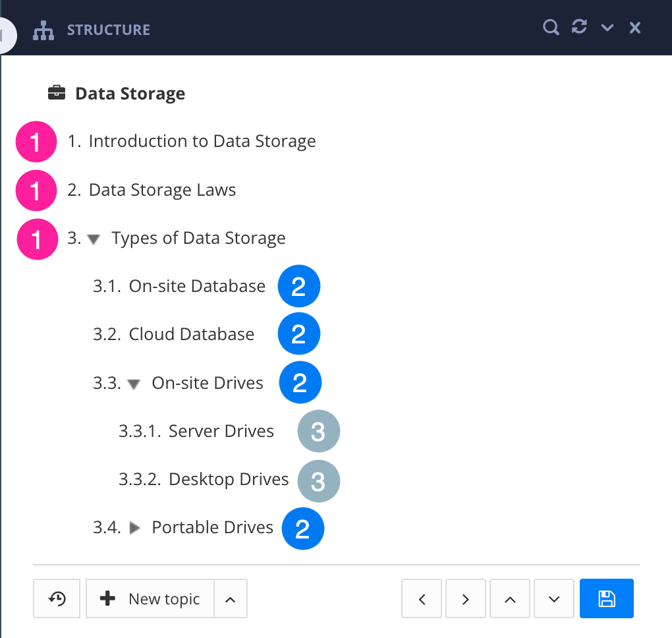The image size is (672, 638).
Task: Expand the Portable Drives subtopic
Action: pos(134,528)
